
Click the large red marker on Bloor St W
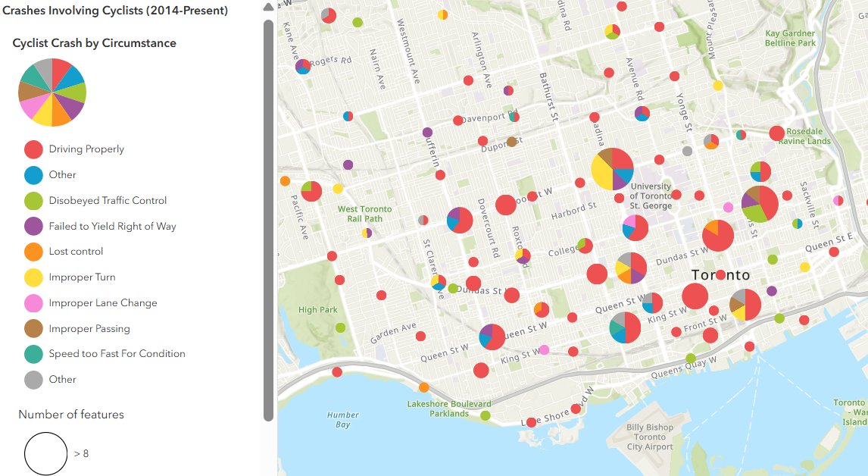click(505, 205)
